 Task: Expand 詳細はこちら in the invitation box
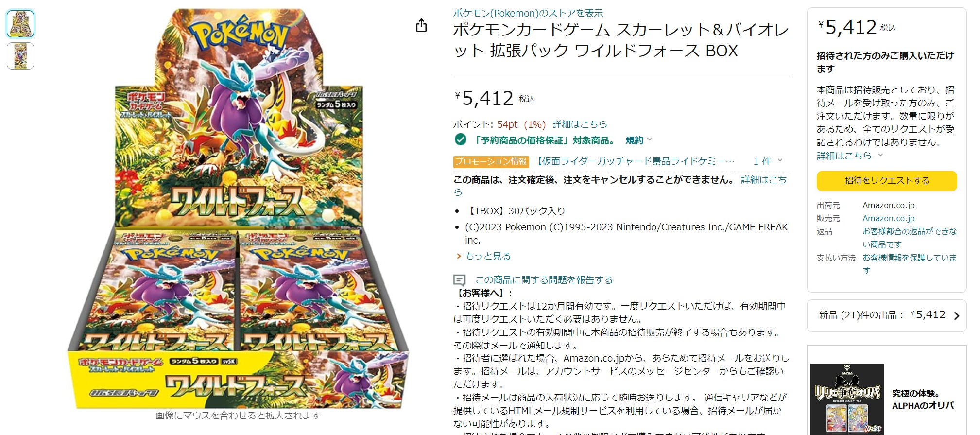(850, 156)
